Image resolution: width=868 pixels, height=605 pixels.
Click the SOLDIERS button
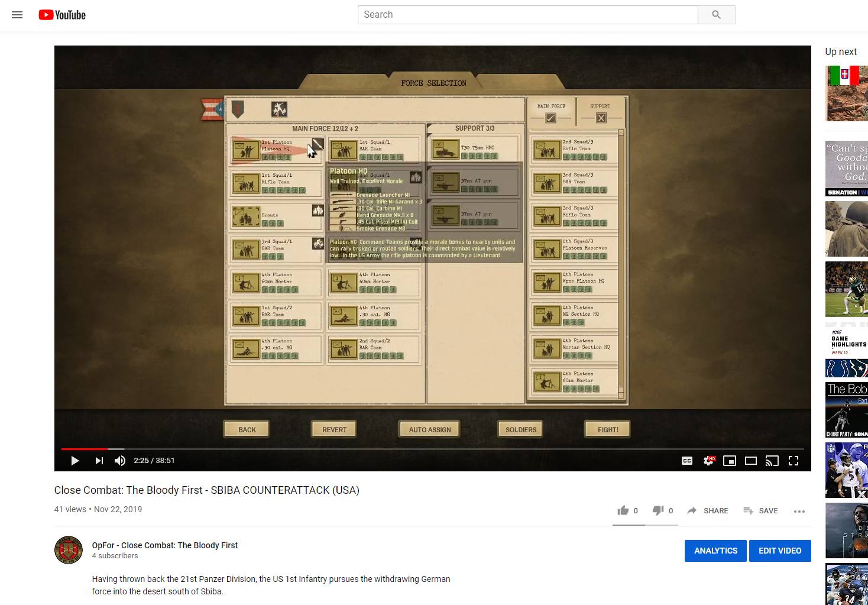tap(521, 429)
